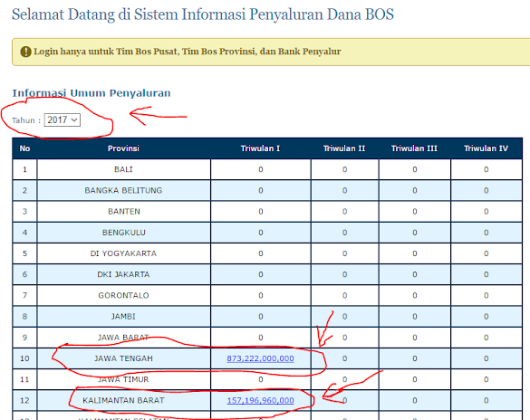Select the JAWA TIMUR province cell

click(124, 379)
